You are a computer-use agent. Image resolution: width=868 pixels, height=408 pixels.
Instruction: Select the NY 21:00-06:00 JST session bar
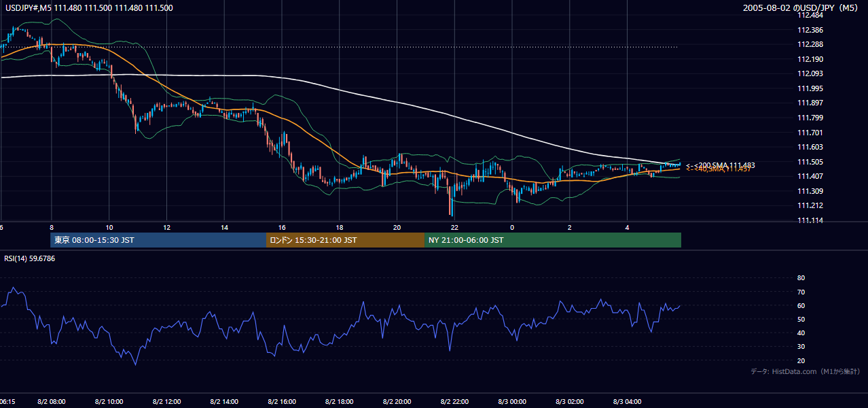[553, 240]
